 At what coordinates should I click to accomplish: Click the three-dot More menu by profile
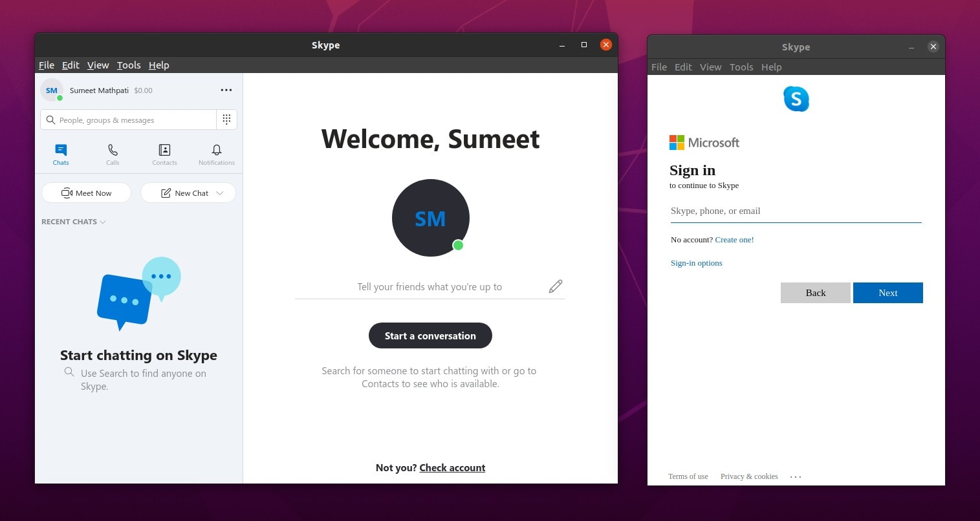226,90
